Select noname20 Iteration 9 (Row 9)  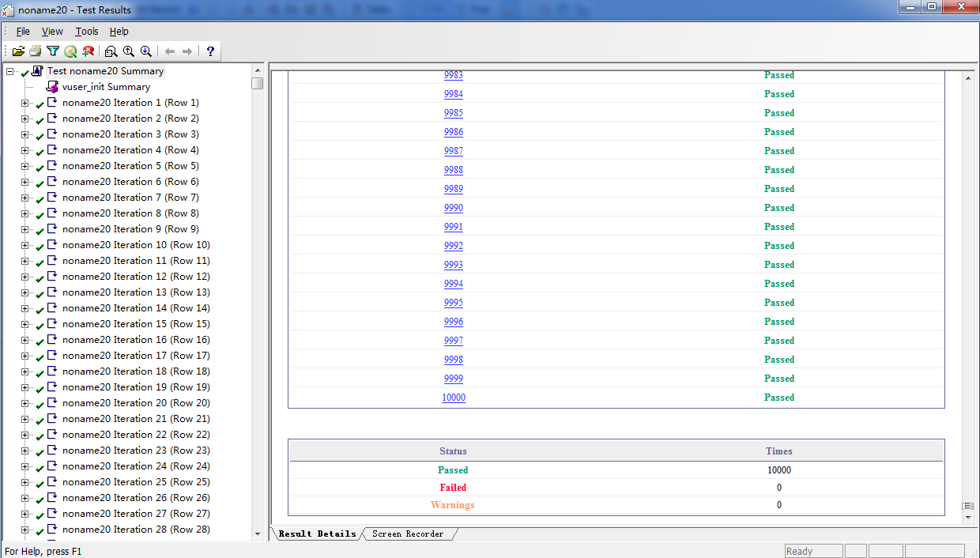[x=130, y=229]
